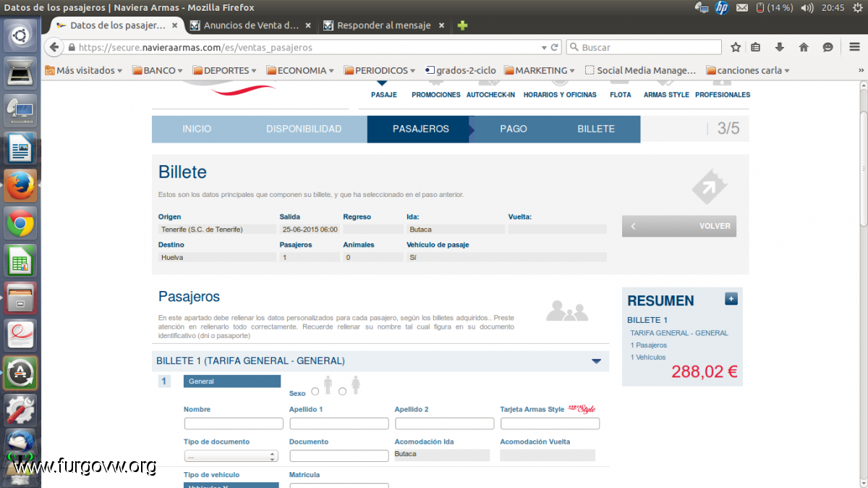
Task: Click the PAGO step
Action: [514, 129]
